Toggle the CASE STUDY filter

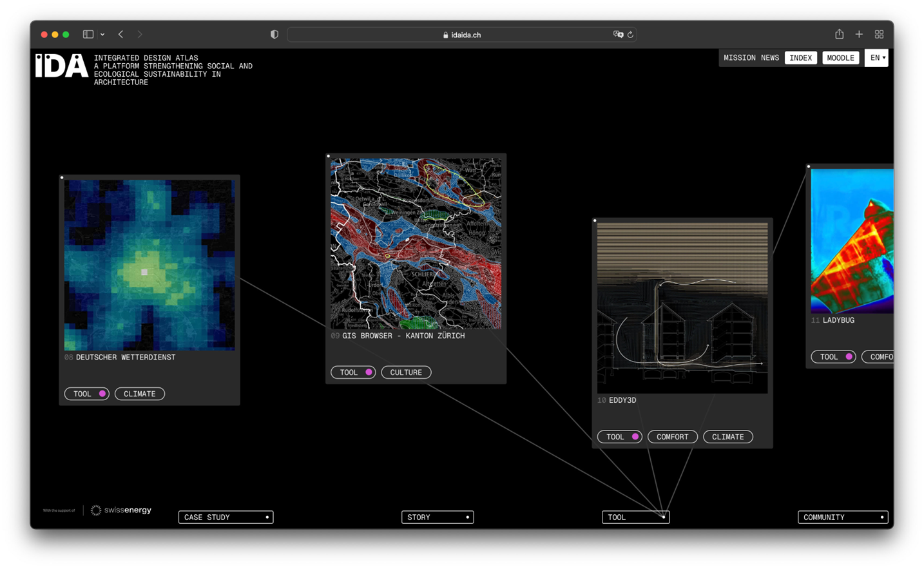click(226, 517)
